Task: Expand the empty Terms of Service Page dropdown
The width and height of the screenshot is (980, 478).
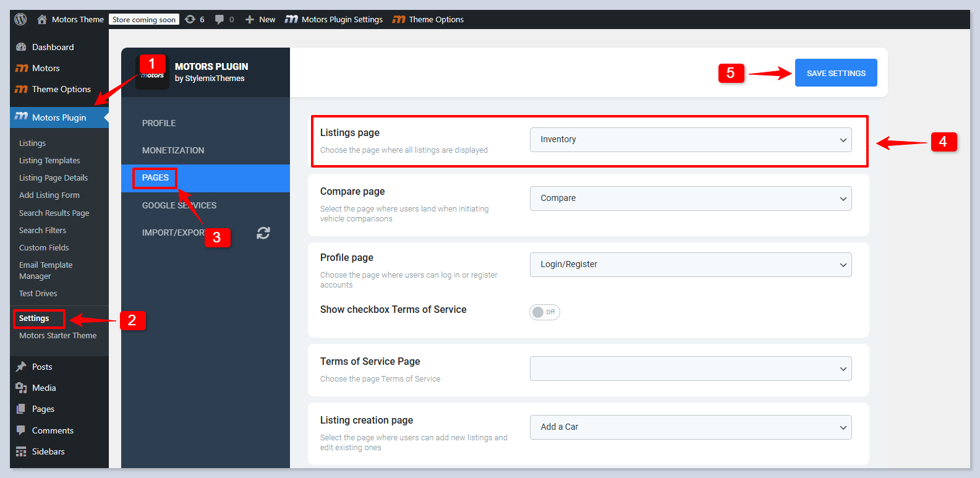Action: [690, 369]
